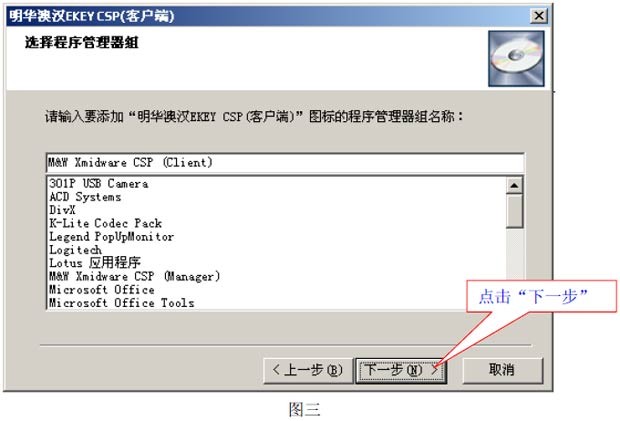Close the EKEY CSP installer window
620x421 pixels.
pyautogui.click(x=539, y=16)
